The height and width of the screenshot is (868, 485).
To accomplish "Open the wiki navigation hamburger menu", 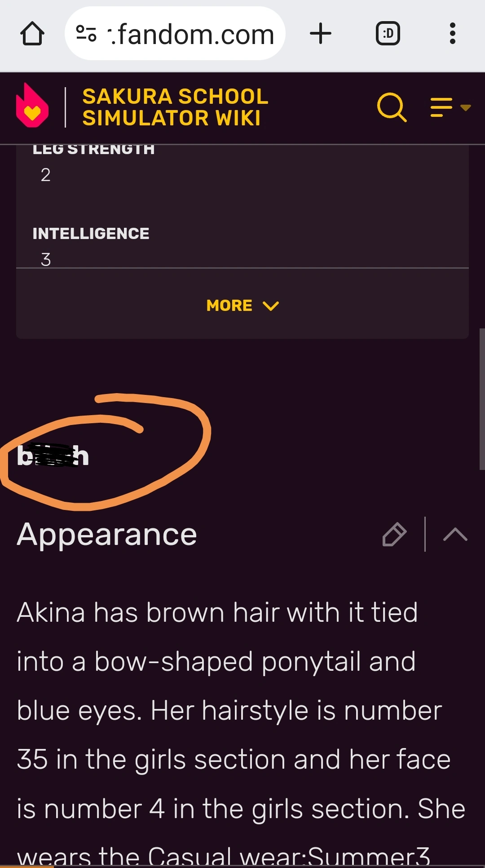I will click(x=441, y=107).
